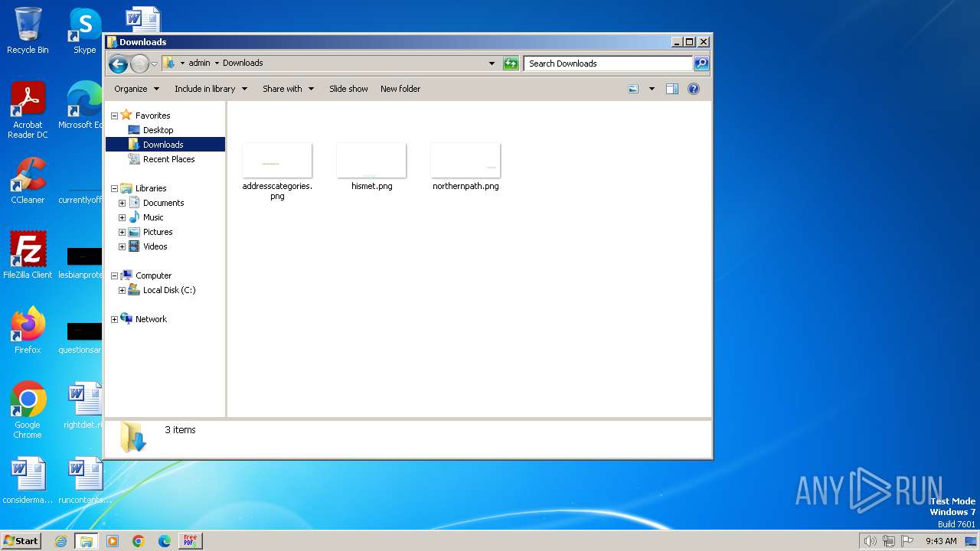This screenshot has height=551, width=980.
Task: Click the search magnifier icon
Action: click(x=701, y=64)
